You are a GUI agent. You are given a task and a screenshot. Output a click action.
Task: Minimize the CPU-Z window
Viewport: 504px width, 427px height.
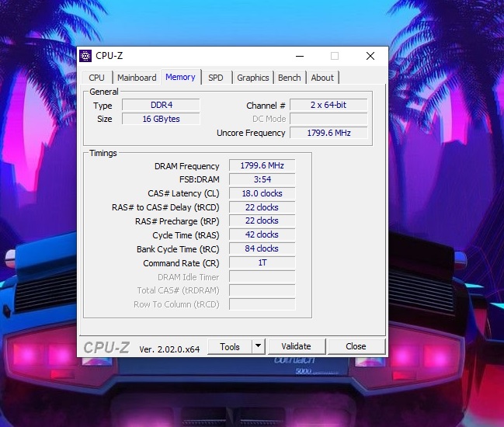(299, 56)
